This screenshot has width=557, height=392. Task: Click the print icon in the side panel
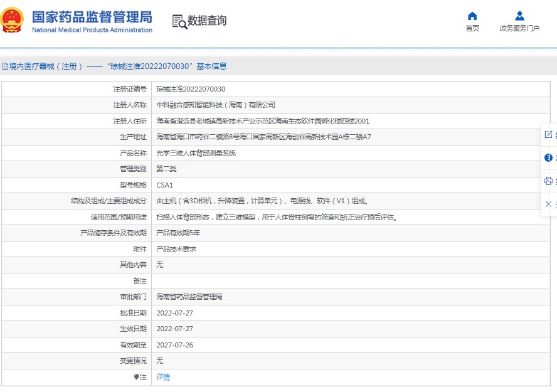(x=548, y=181)
